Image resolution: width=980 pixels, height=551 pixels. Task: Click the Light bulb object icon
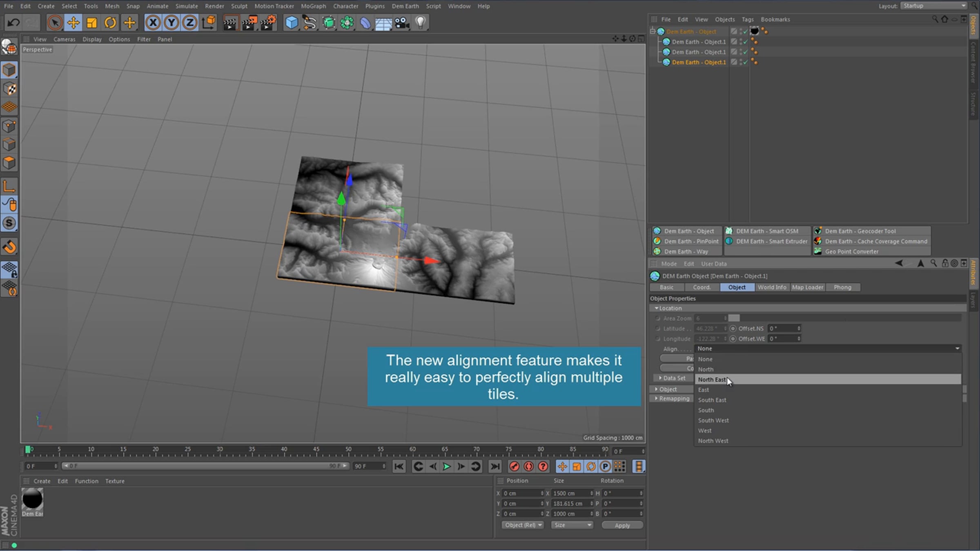[421, 22]
